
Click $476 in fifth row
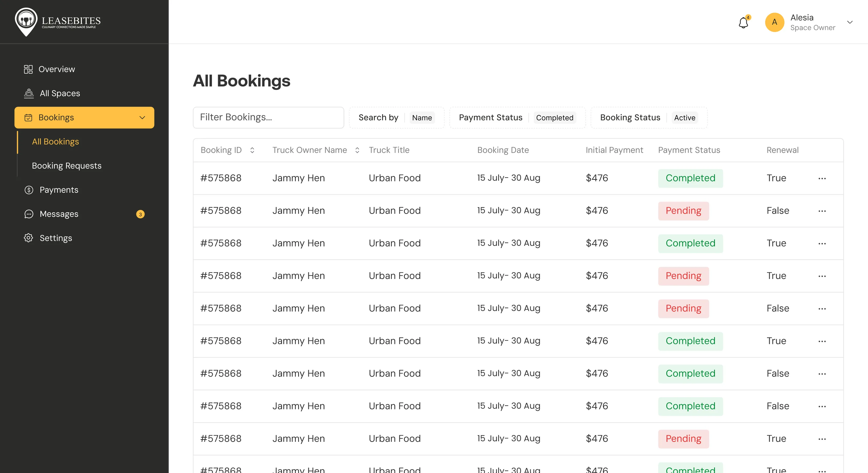click(597, 309)
